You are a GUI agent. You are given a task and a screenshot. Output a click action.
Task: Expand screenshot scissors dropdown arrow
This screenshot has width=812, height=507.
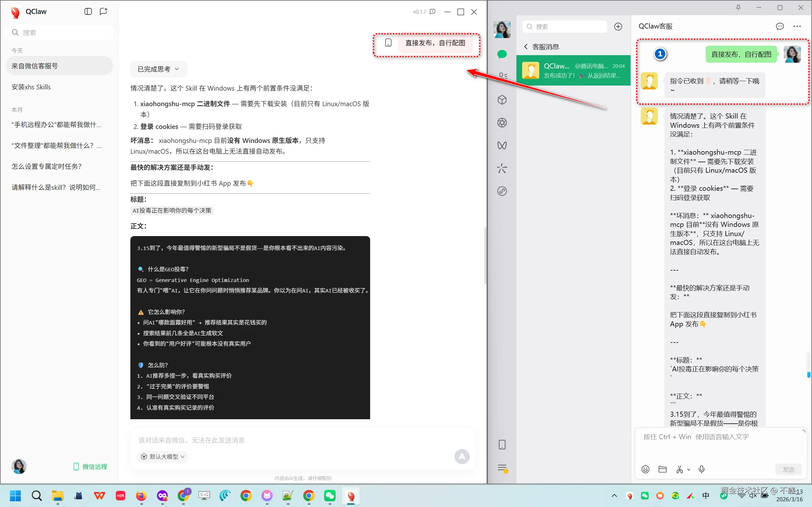(689, 469)
